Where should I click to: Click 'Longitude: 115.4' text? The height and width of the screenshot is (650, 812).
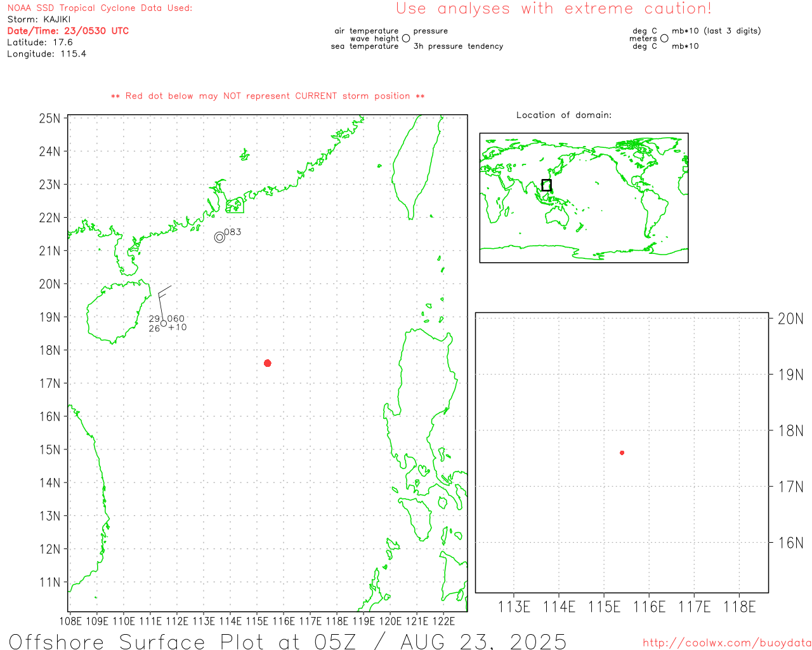47,53
